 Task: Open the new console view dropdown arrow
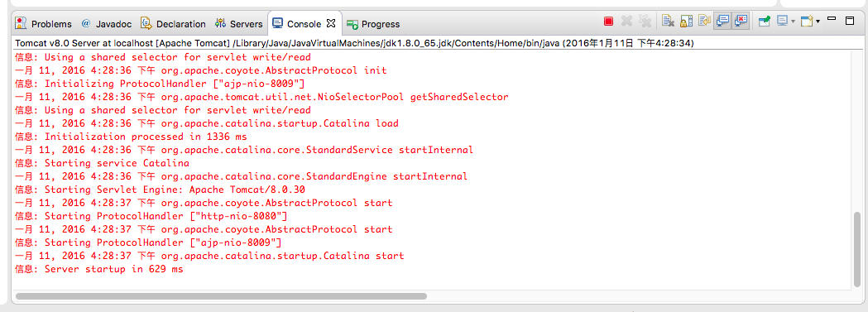pyautogui.click(x=818, y=22)
